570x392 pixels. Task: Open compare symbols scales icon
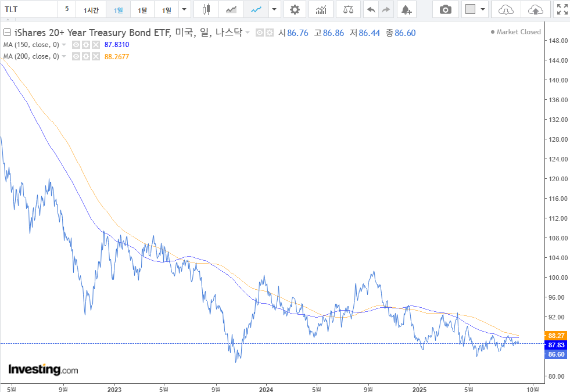pyautogui.click(x=348, y=9)
